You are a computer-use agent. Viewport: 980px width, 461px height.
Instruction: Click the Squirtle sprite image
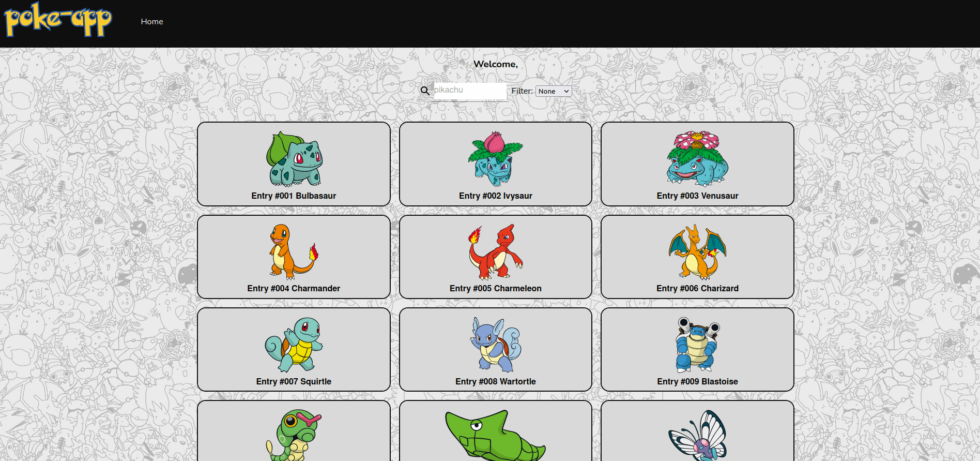pyautogui.click(x=294, y=345)
